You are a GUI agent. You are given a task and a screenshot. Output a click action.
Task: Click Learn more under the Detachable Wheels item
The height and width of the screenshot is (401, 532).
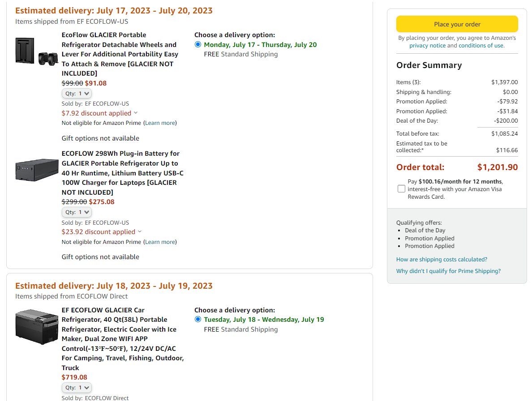[x=160, y=123]
